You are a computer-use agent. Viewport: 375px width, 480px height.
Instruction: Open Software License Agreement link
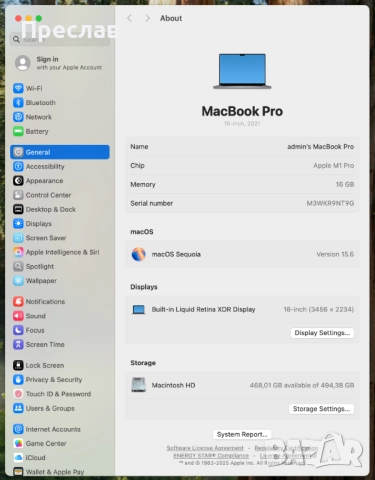point(205,448)
